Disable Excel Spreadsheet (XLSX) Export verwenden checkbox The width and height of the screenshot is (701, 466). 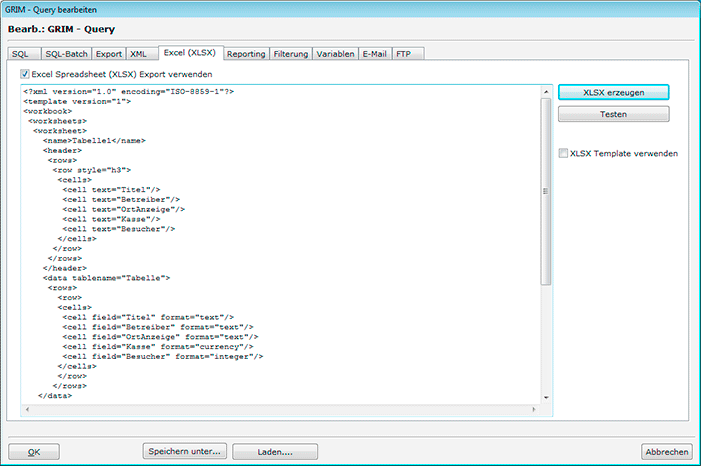click(x=25, y=74)
